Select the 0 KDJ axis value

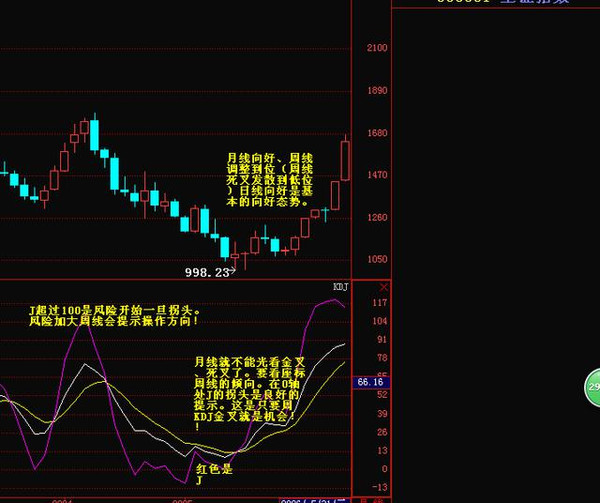pyautogui.click(x=385, y=469)
